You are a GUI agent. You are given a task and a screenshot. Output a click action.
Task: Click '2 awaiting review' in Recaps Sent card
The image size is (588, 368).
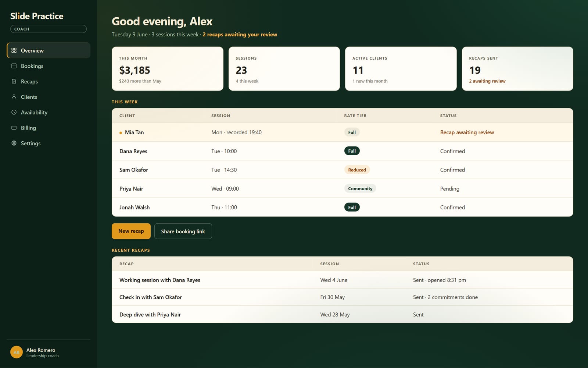tap(487, 81)
